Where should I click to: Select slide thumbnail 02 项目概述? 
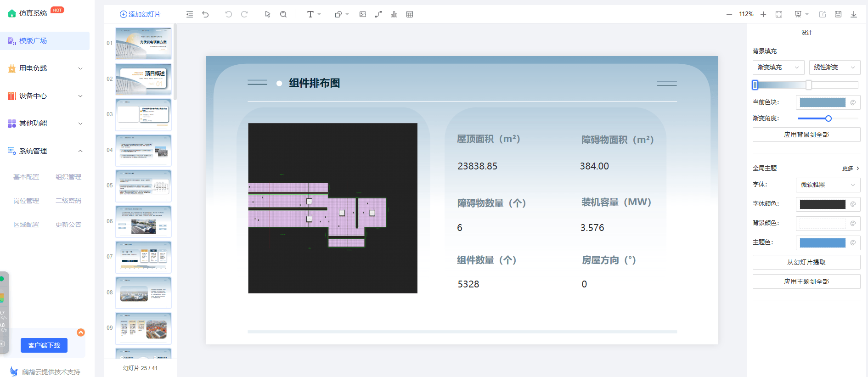pyautogui.click(x=143, y=79)
